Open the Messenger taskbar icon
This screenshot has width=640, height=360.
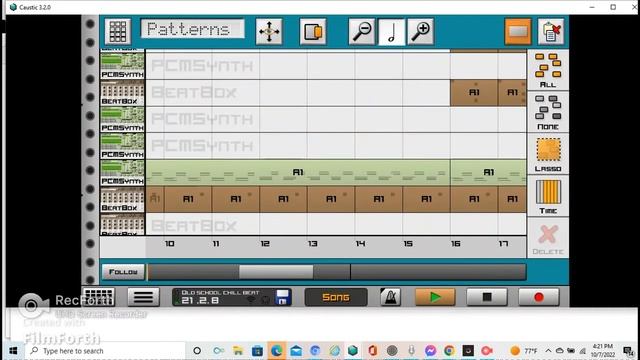tap(430, 351)
